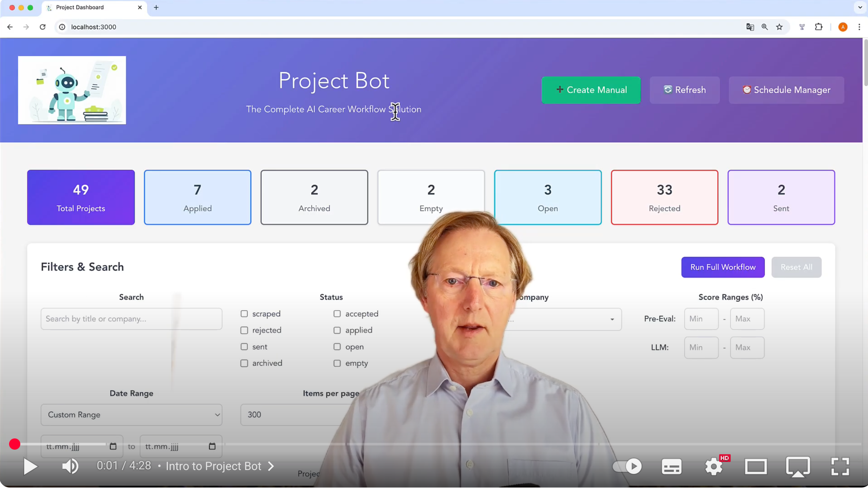Check the scraped status checkbox
Image resolution: width=868 pixels, height=489 pixels.
pyautogui.click(x=244, y=314)
